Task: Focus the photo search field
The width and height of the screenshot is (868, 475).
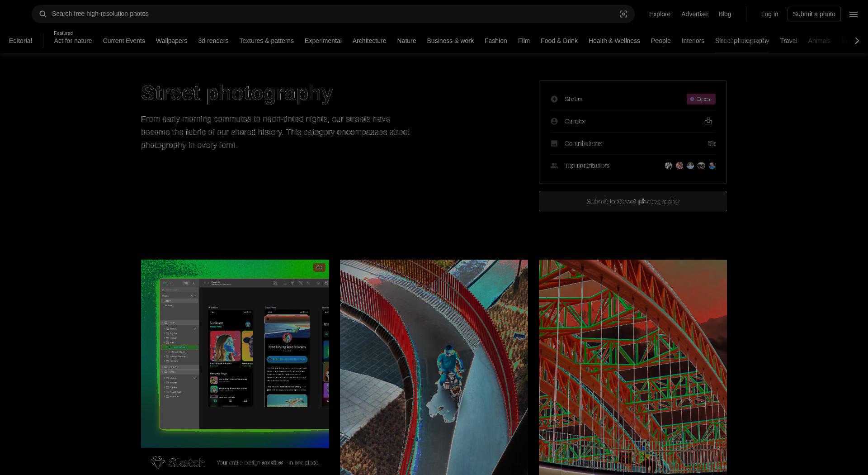Action: [333, 14]
